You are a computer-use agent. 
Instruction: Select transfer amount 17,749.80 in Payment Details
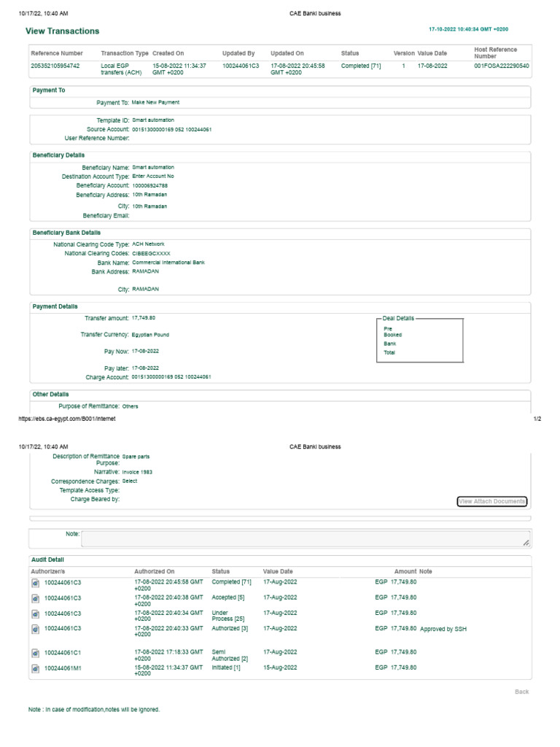[x=144, y=318]
